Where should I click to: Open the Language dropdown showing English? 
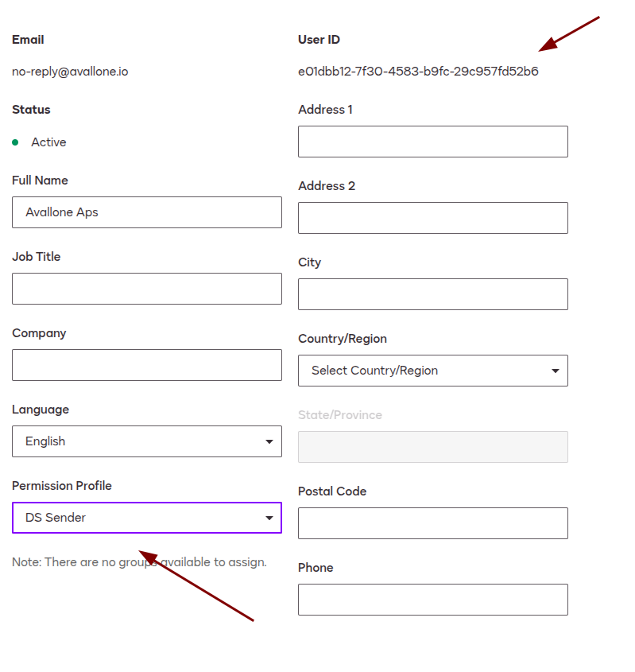[x=147, y=441]
